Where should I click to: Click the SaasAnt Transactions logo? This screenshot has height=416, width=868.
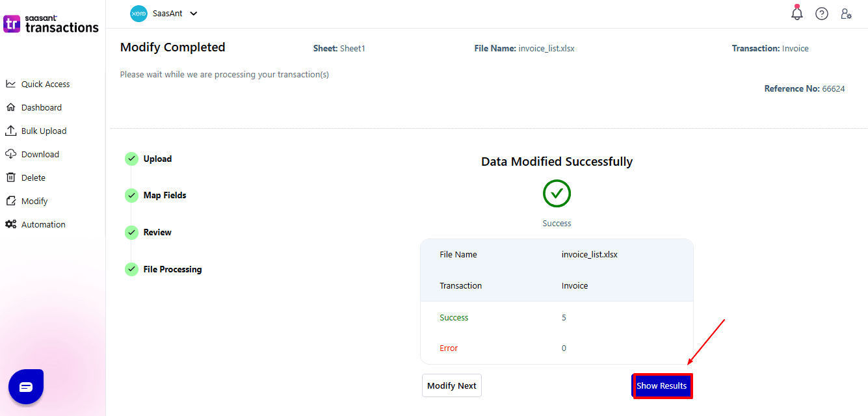pyautogui.click(x=51, y=24)
